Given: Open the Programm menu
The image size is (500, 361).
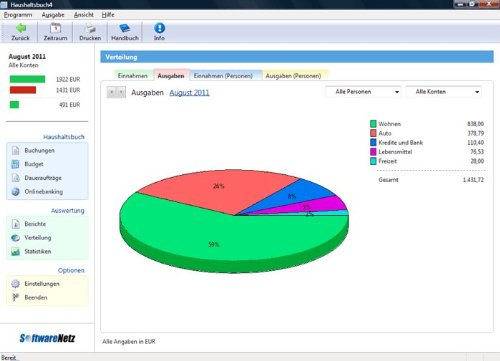Looking at the screenshot, I should [18, 15].
